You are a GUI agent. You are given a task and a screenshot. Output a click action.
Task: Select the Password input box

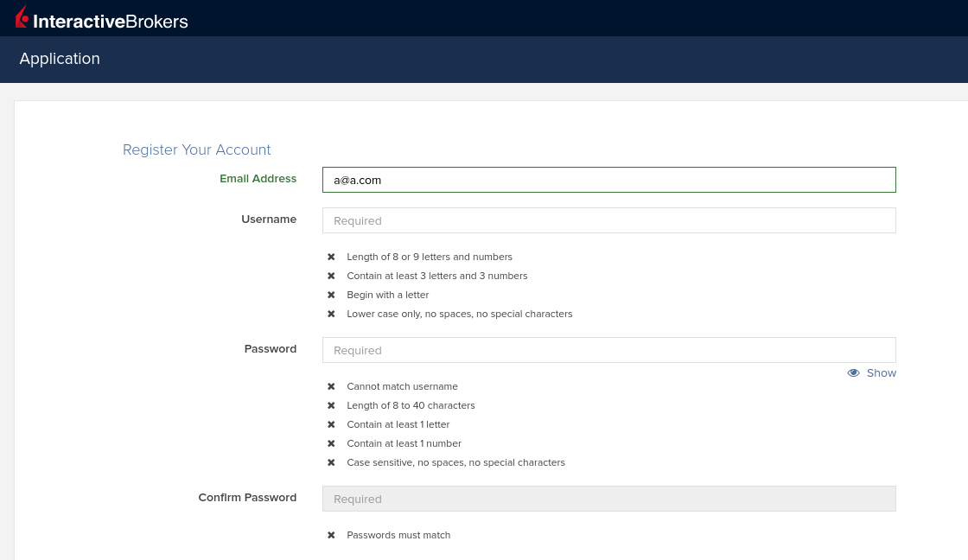point(608,350)
